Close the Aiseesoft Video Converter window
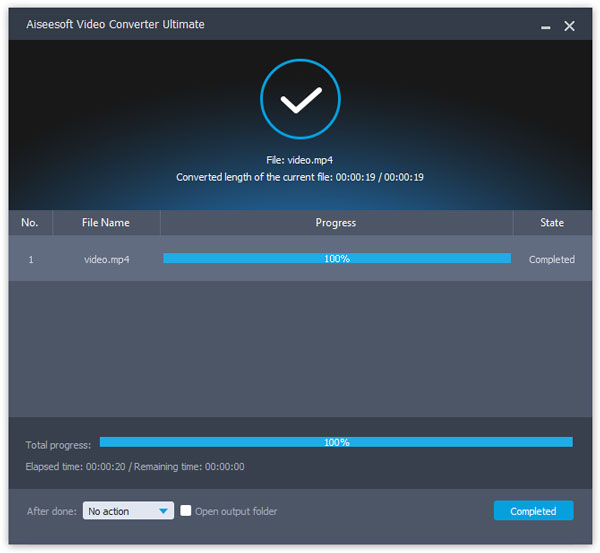This screenshot has width=600, height=553. click(x=569, y=26)
